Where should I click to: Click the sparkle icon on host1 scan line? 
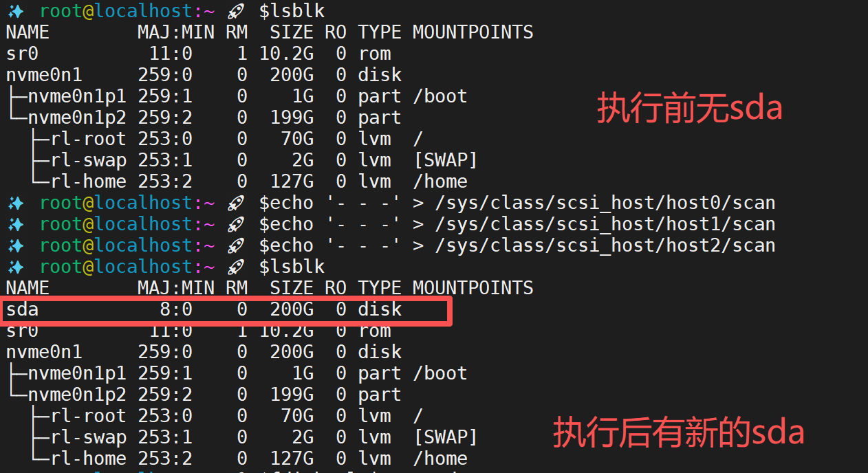pyautogui.click(x=15, y=224)
